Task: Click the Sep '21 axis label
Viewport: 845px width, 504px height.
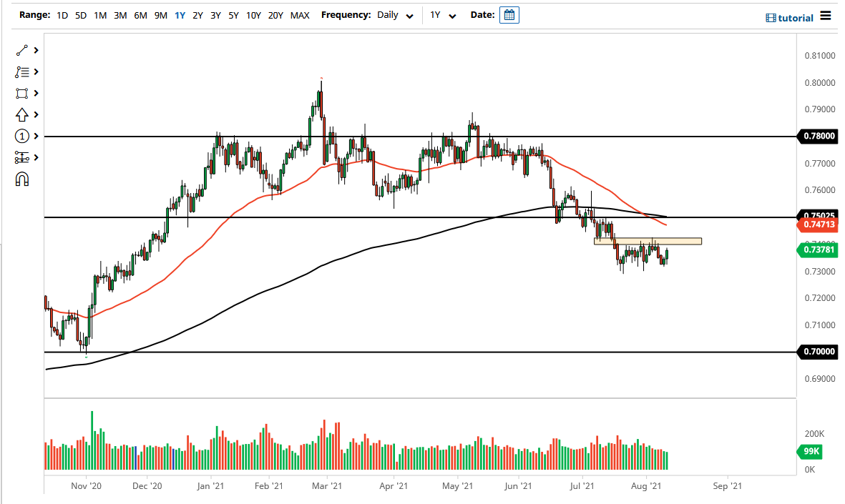Action: [727, 485]
